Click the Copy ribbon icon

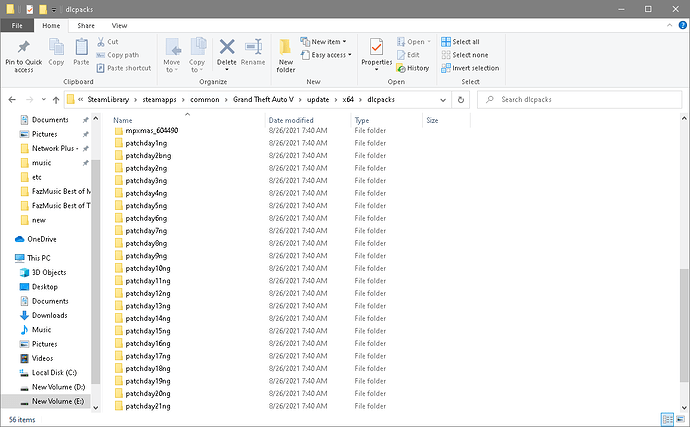[56, 47]
